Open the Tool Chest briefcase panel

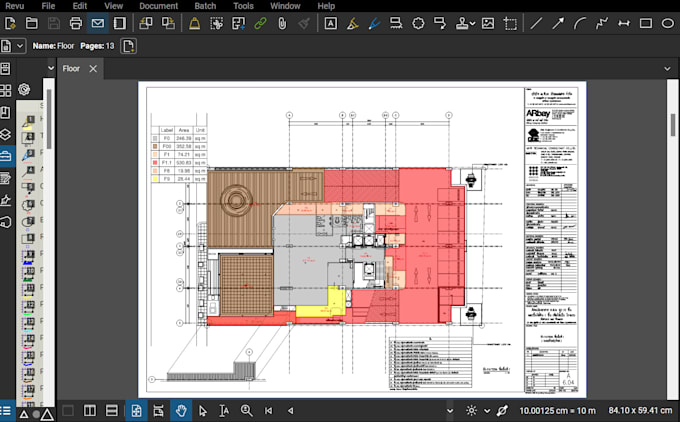[6, 156]
